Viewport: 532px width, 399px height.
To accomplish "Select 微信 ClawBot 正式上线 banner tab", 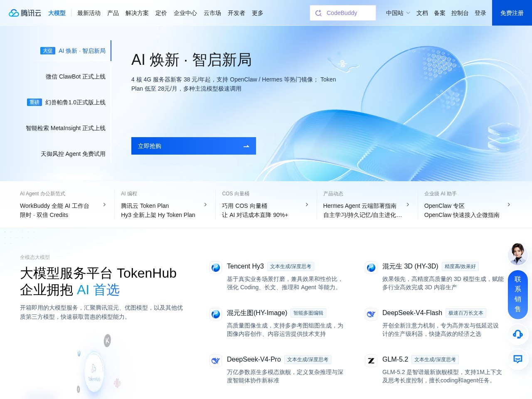I will point(76,76).
